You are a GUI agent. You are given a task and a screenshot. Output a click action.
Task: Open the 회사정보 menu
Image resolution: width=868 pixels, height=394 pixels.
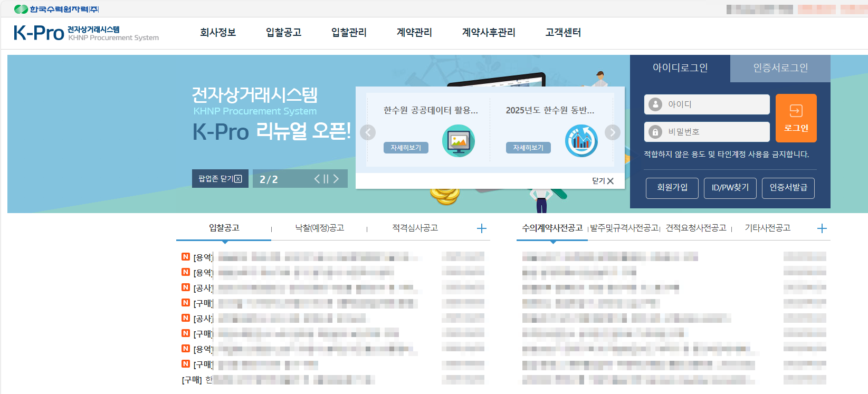218,32
